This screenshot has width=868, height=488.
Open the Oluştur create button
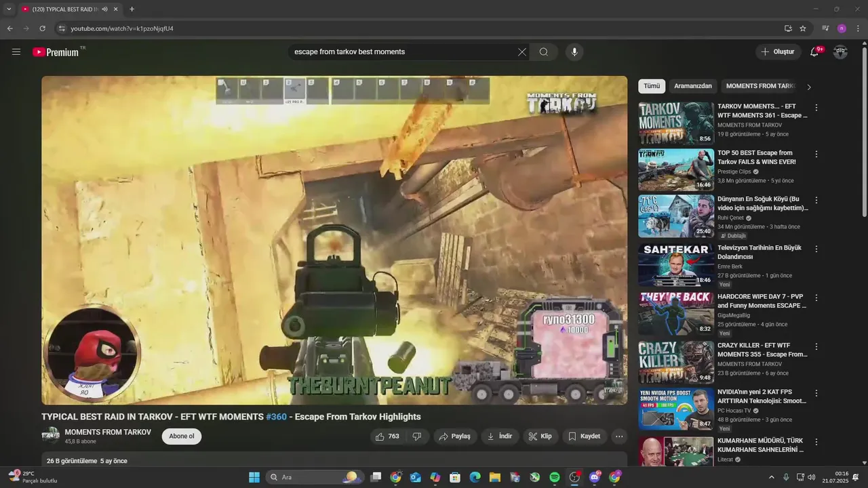(778, 52)
